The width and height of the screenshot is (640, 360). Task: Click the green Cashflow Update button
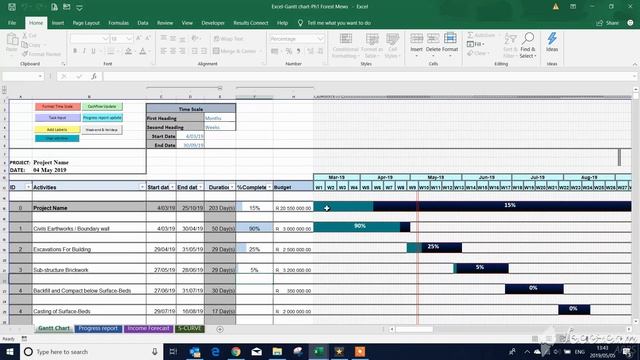point(102,107)
